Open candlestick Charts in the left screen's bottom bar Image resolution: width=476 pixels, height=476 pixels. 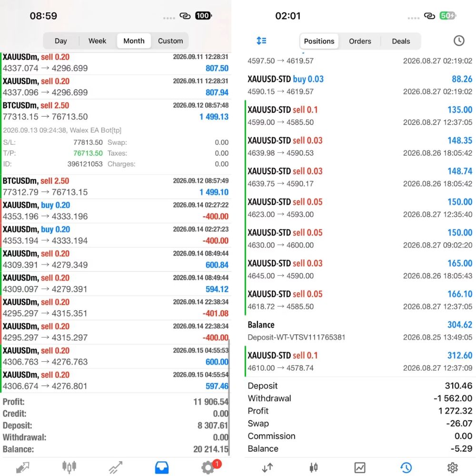pyautogui.click(x=69, y=467)
